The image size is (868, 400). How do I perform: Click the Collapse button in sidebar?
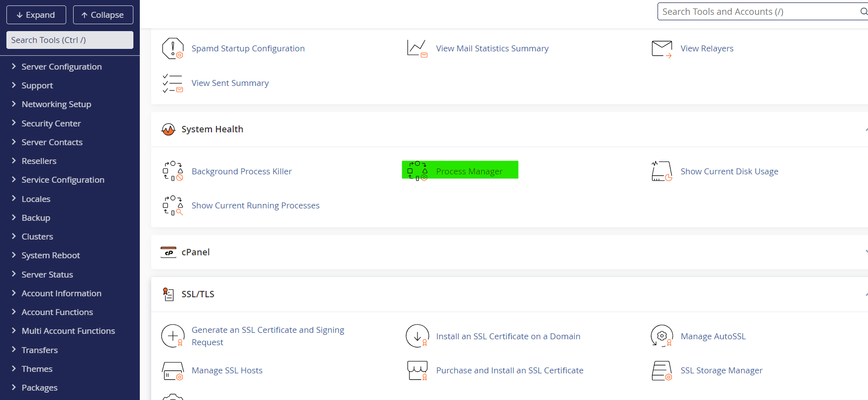(103, 15)
